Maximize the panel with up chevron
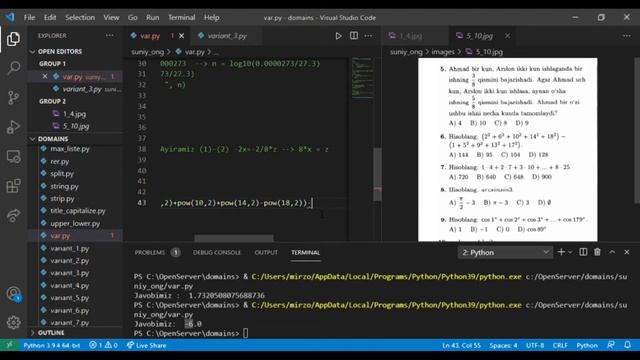This screenshot has width=640, height=360. point(612,252)
